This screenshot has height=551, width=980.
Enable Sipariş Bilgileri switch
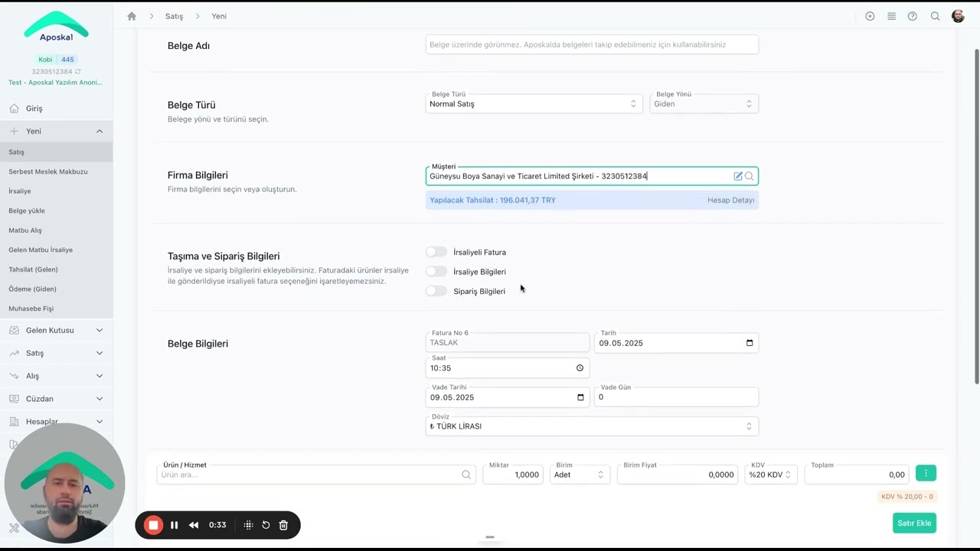click(x=436, y=291)
